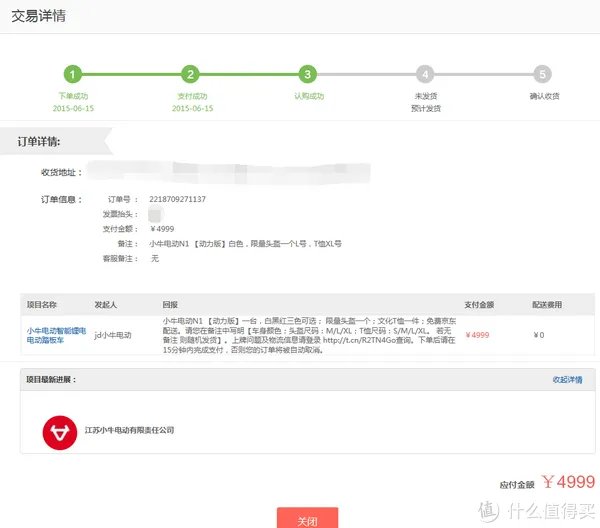This screenshot has width=600, height=528.
Task: Click the company name 江苏小牛电动有限责任公司
Action: point(129,430)
